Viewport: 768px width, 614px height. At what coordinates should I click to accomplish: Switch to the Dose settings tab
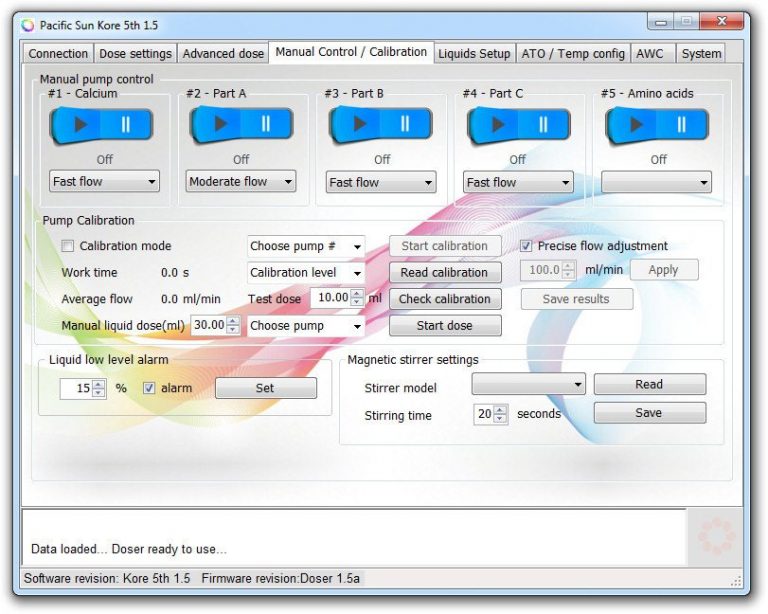pyautogui.click(x=135, y=53)
